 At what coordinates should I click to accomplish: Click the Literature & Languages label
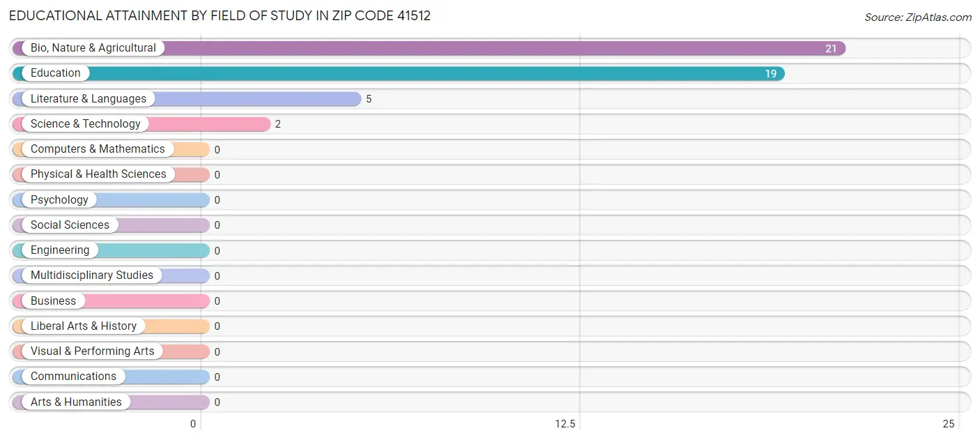click(x=89, y=99)
